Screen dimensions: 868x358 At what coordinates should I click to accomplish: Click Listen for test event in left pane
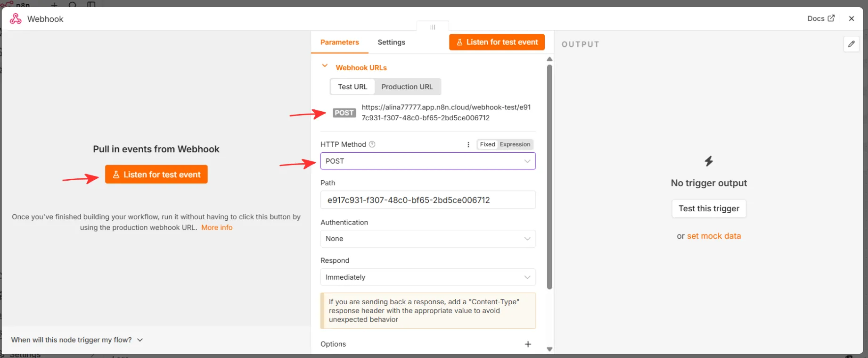(x=156, y=175)
